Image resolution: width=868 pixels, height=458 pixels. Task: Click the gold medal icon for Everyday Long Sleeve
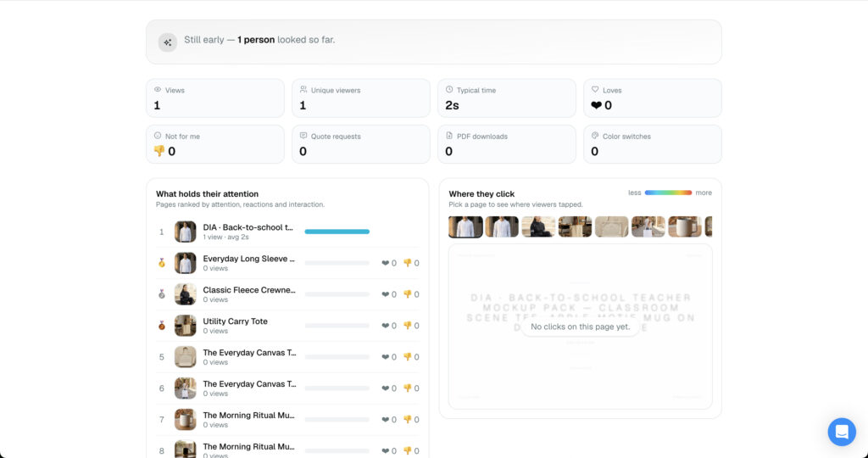(x=162, y=263)
